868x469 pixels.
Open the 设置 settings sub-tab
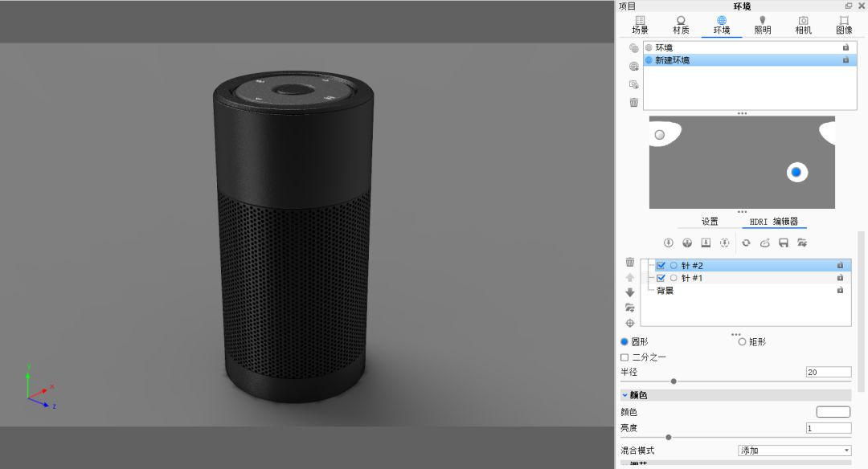click(x=710, y=221)
